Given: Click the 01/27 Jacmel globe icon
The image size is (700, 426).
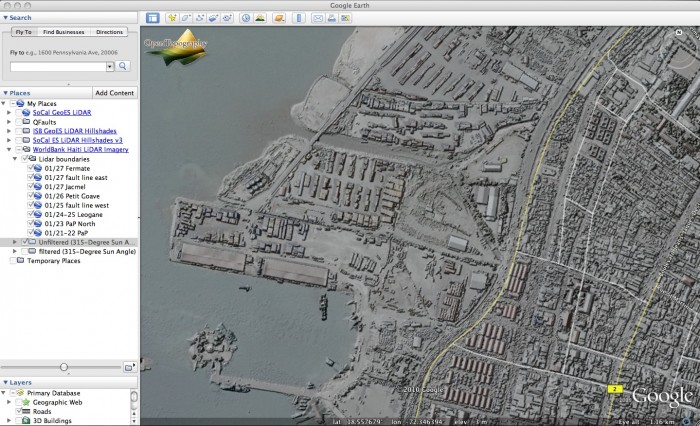Looking at the screenshot, I should click(38, 187).
